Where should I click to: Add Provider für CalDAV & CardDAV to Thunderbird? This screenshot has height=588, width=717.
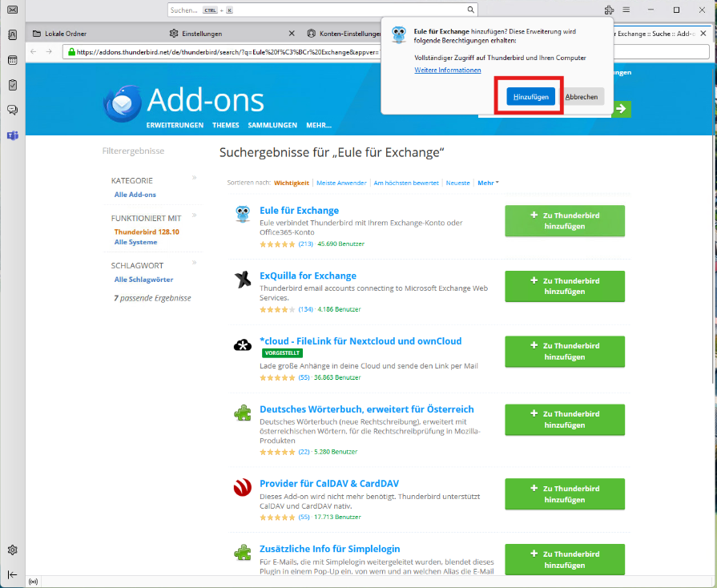[565, 493]
